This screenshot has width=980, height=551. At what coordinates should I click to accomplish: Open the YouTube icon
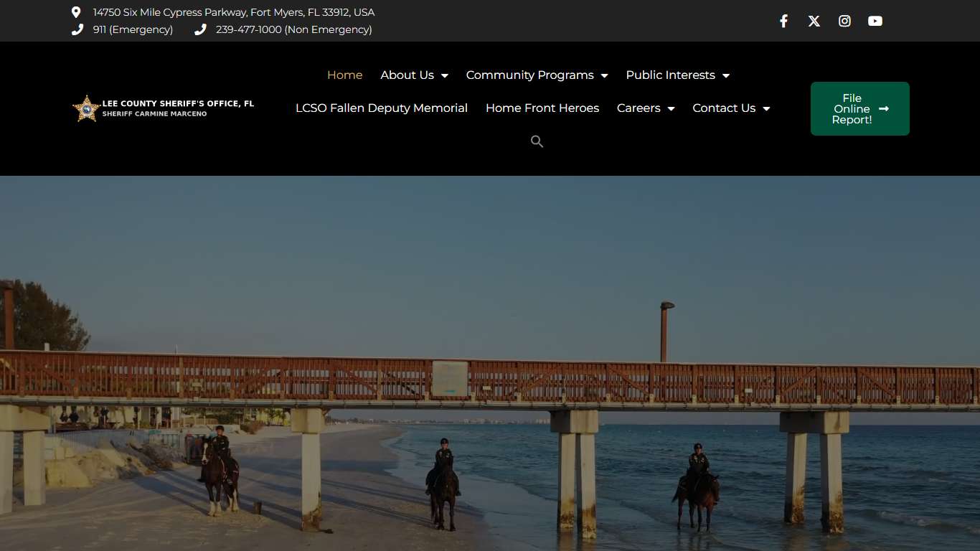coord(875,21)
